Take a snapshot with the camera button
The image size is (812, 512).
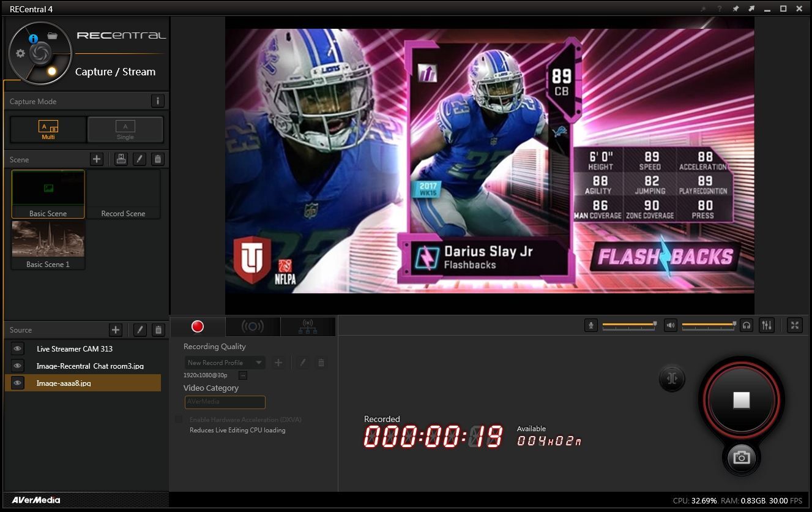(x=741, y=457)
